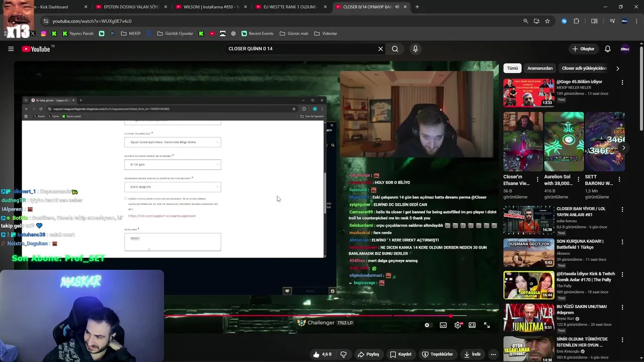Image resolution: width=644 pixels, height=362 pixels.
Task: Click the magnifier search button
Action: [395, 49]
